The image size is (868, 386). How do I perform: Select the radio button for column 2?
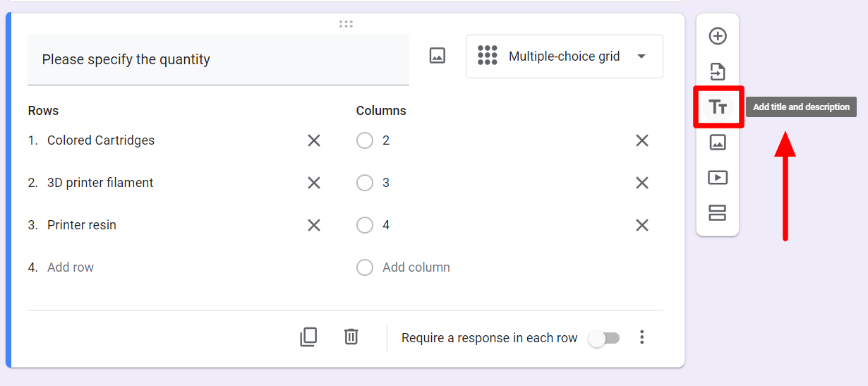coord(365,140)
